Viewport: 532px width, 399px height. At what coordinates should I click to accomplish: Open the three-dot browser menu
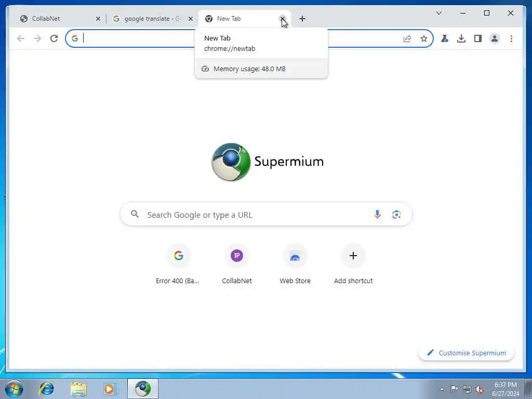(x=511, y=38)
